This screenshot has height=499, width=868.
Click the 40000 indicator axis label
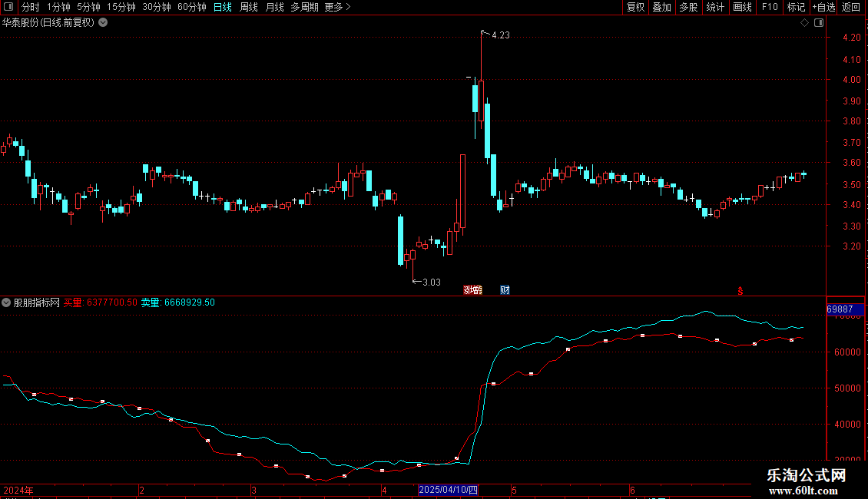(x=847, y=425)
